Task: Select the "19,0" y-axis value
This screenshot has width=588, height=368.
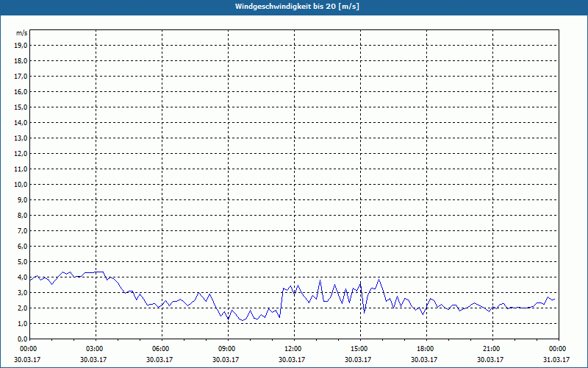Action: pyautogui.click(x=21, y=46)
